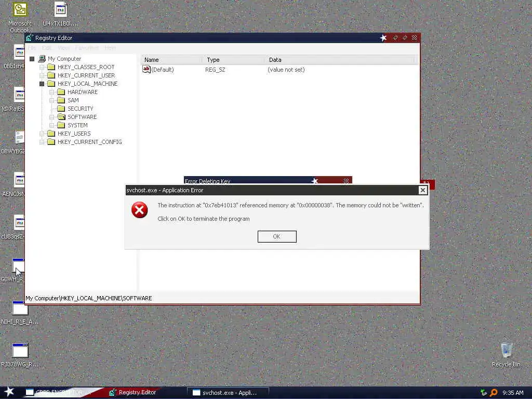This screenshot has width=532, height=399.
Task: Open the Favorites menu in Registry Editor
Action: [x=87, y=48]
